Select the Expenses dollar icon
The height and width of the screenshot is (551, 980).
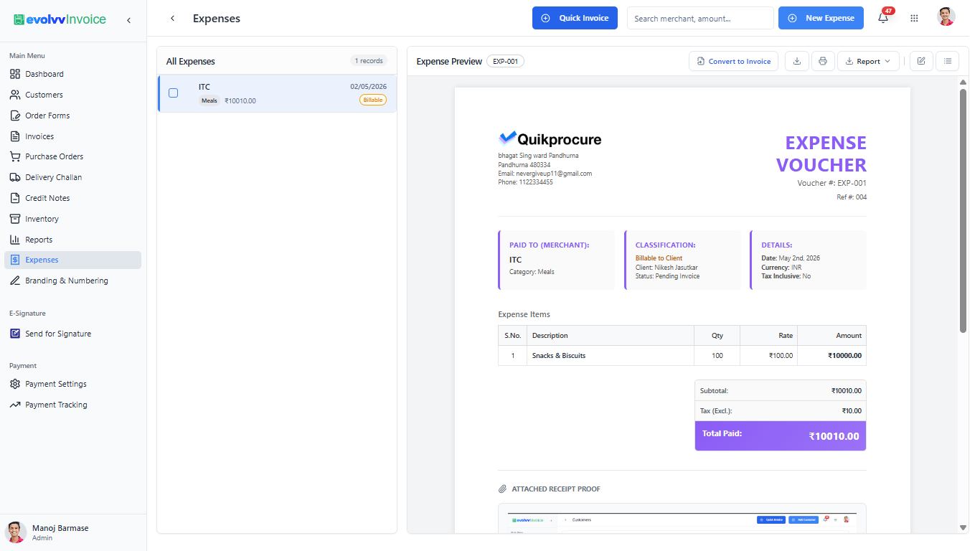15,260
